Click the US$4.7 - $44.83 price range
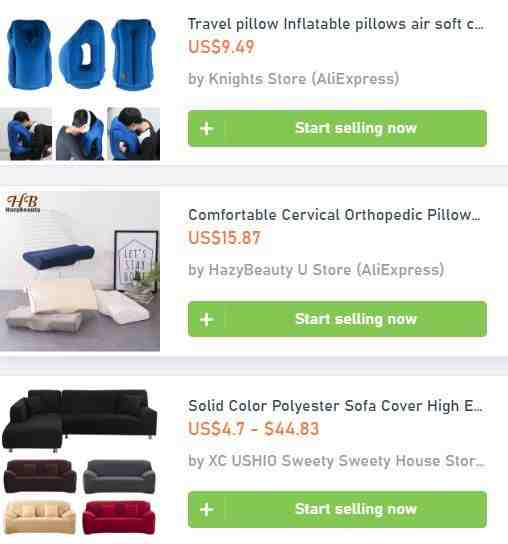This screenshot has width=508, height=544. click(x=253, y=428)
